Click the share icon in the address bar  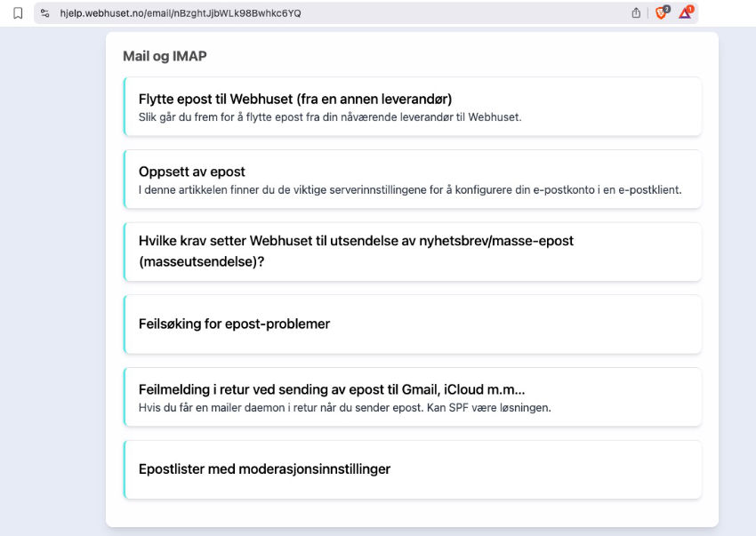pyautogui.click(x=636, y=13)
